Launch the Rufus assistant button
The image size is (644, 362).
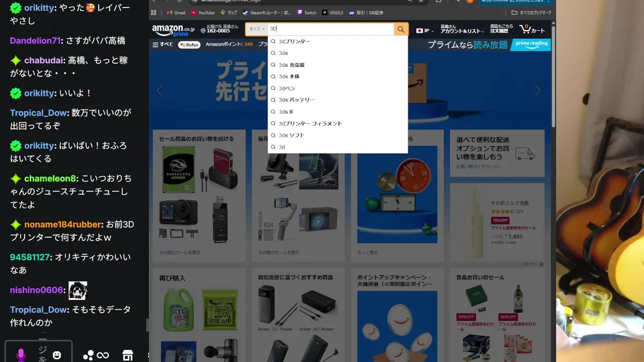(x=189, y=44)
